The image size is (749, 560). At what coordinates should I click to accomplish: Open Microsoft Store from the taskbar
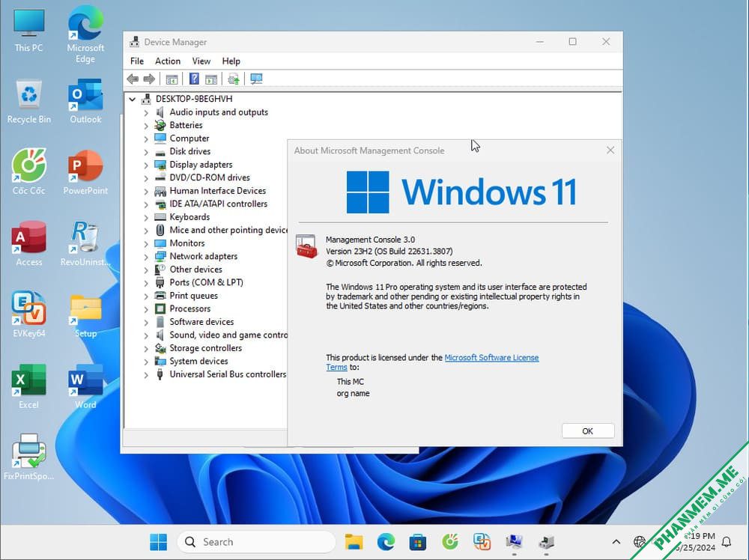pyautogui.click(x=418, y=542)
